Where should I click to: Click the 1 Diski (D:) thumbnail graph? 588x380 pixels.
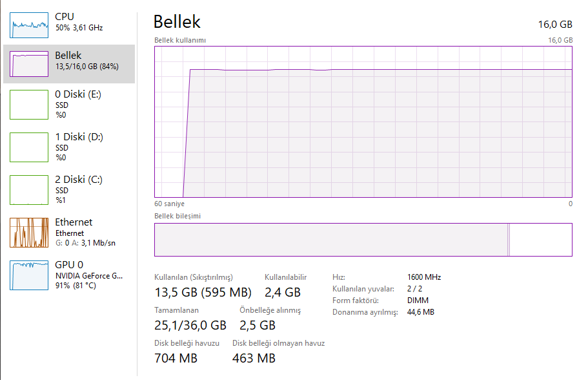click(x=29, y=147)
